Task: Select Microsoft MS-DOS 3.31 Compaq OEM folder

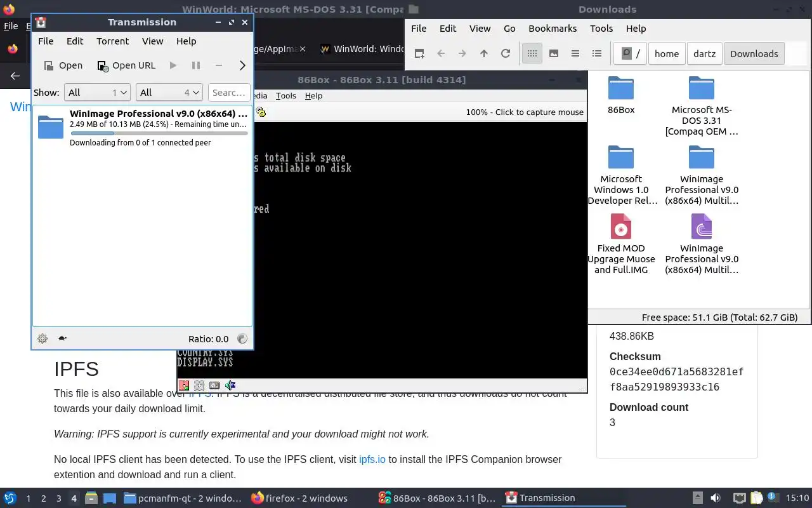Action: 702,106
